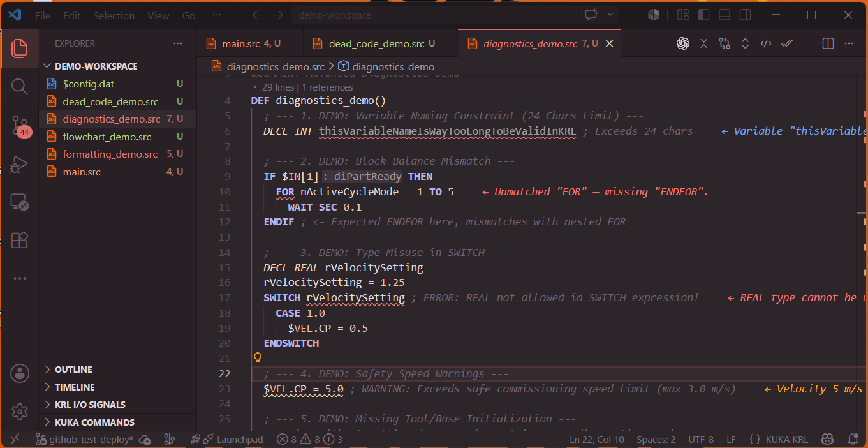Open problems panel via errors and warnings count

309,440
